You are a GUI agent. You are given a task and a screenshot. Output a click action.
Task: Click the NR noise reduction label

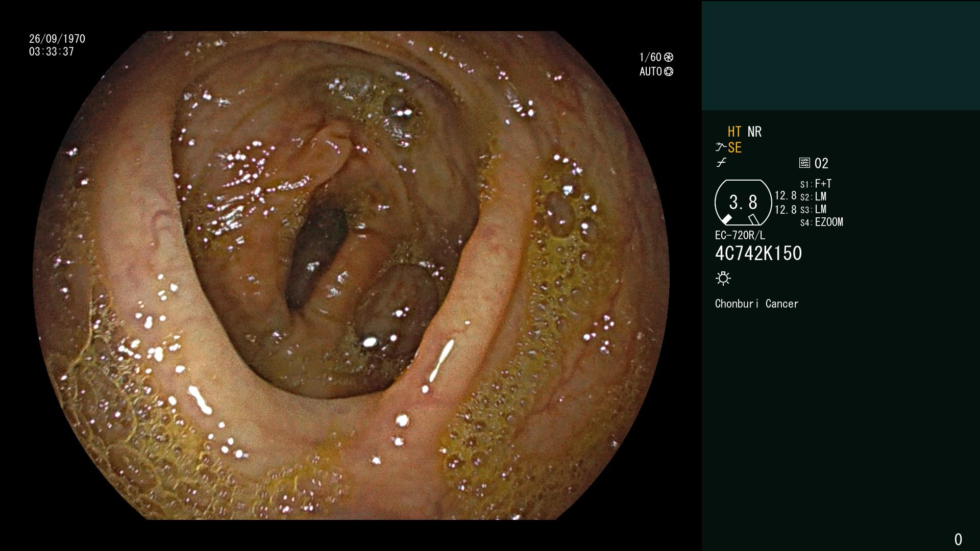tap(754, 132)
